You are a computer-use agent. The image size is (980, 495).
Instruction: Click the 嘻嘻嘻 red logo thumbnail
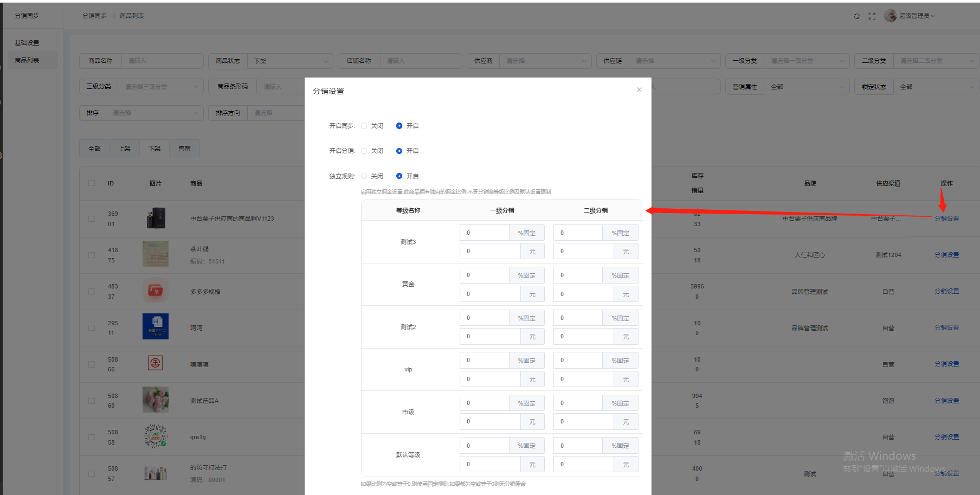(x=155, y=363)
